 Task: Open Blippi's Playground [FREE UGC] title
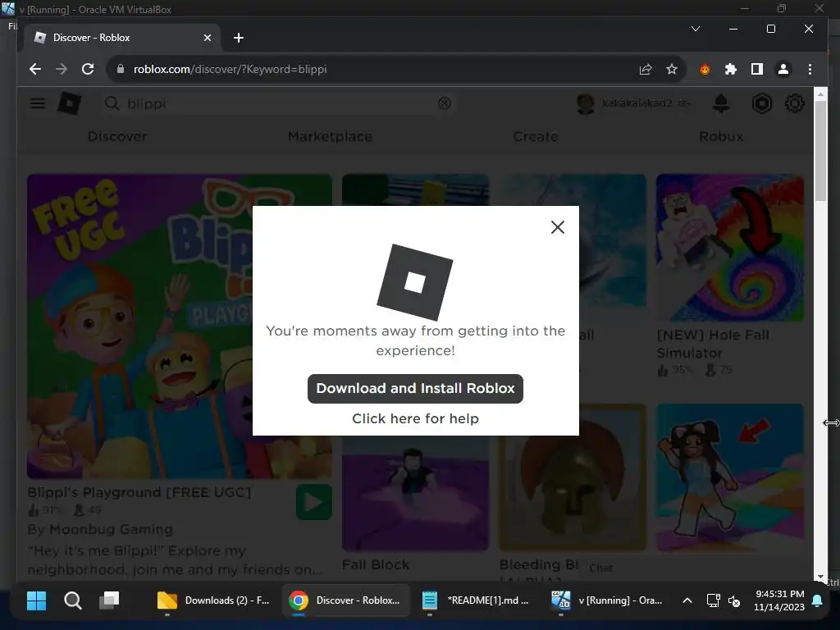point(139,492)
